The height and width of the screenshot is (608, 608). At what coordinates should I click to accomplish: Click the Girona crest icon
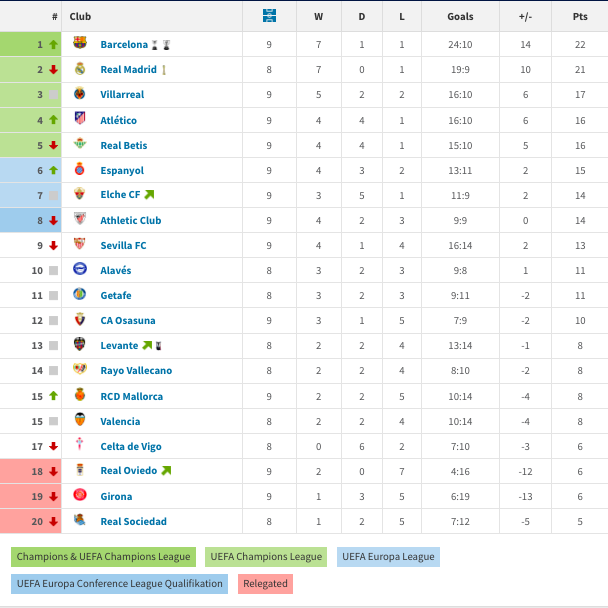tap(80, 496)
